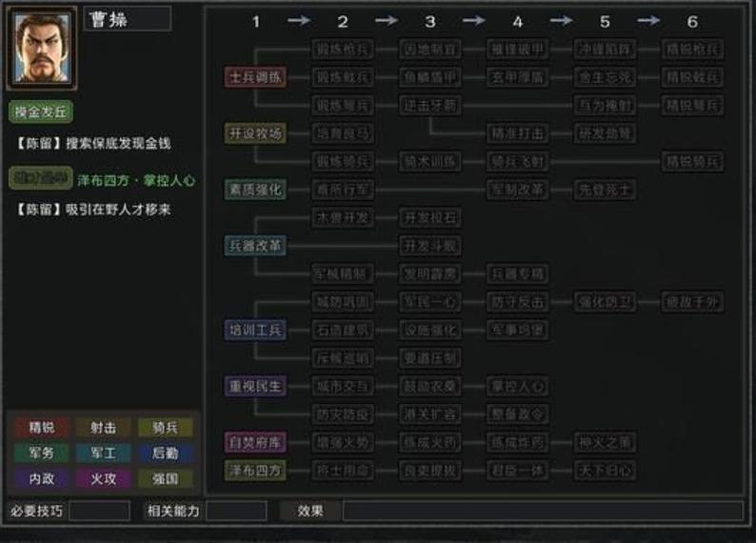Choose the 防守反击 policy node
The width and height of the screenshot is (756, 543).
(x=517, y=302)
